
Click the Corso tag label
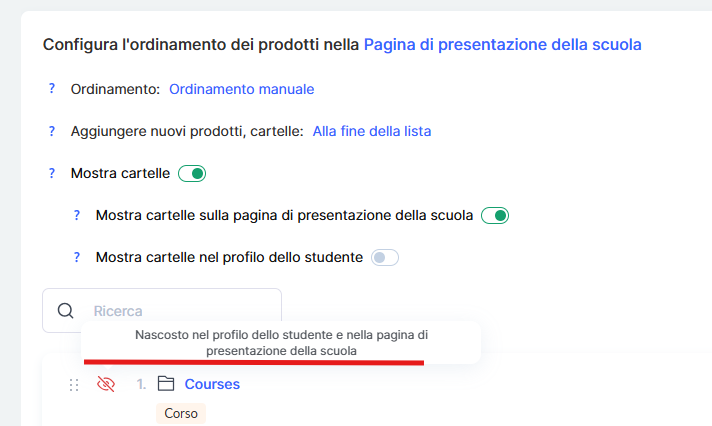tap(181, 413)
